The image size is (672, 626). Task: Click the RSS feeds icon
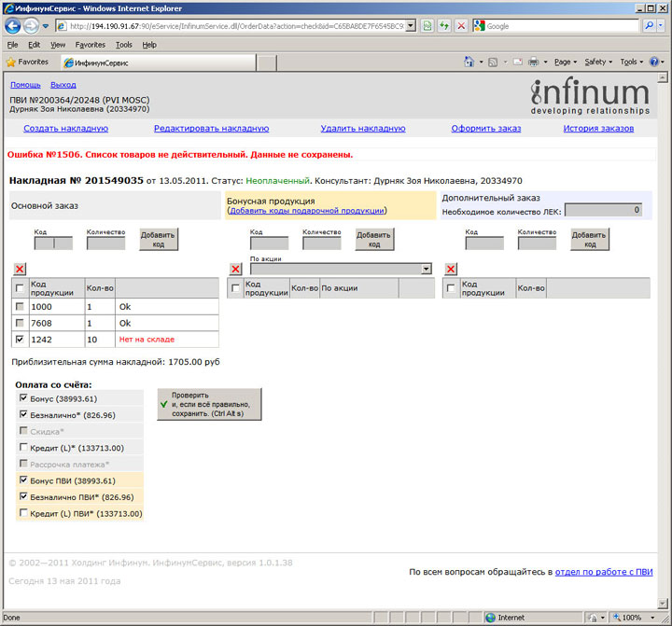[x=493, y=63]
